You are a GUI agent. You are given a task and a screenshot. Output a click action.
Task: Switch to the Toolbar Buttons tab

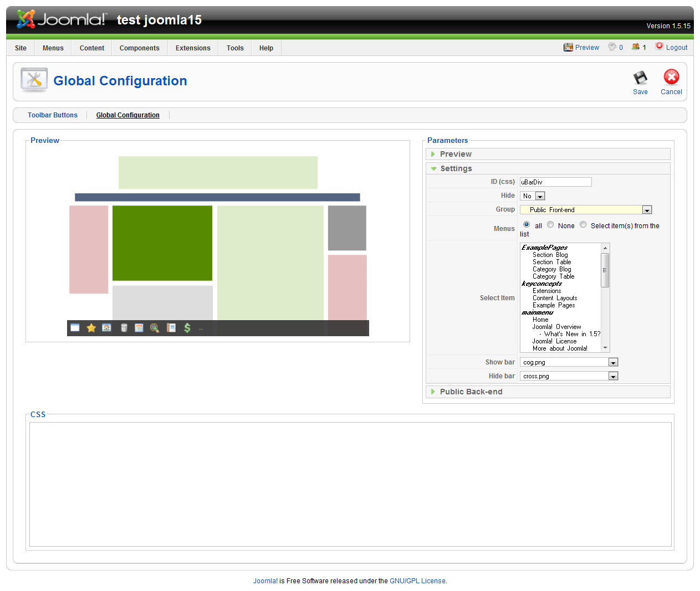(53, 115)
